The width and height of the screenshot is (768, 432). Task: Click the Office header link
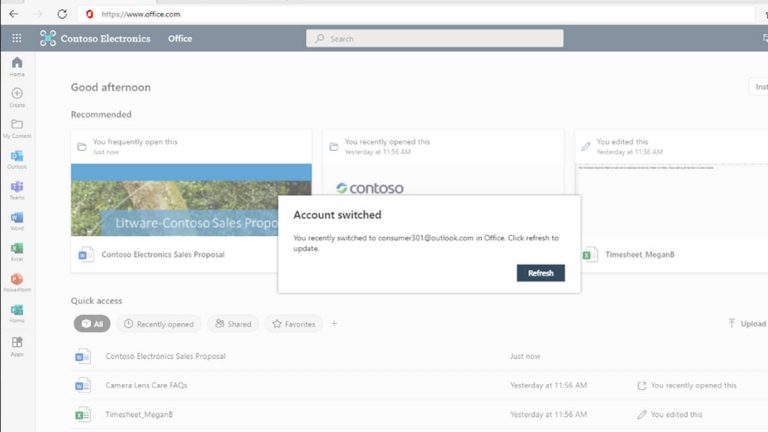coord(180,38)
